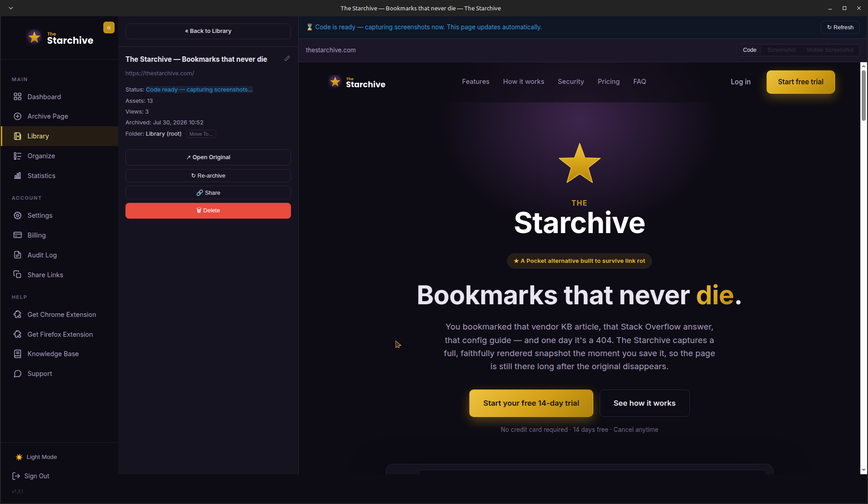Click the "Views: 3" detail line
The width and height of the screenshot is (868, 504).
click(137, 112)
